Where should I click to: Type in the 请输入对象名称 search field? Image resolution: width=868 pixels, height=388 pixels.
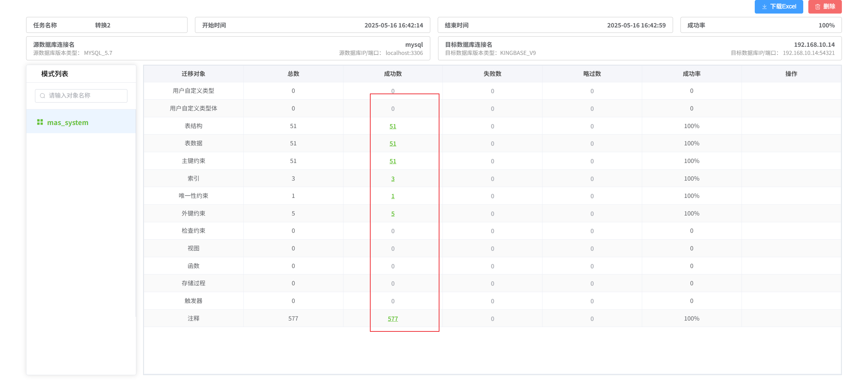tap(86, 96)
